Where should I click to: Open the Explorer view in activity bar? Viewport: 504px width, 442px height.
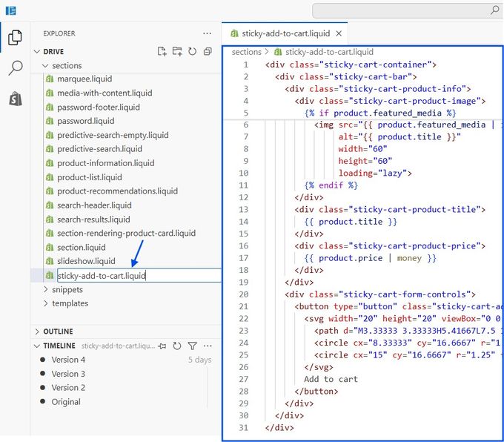click(15, 38)
